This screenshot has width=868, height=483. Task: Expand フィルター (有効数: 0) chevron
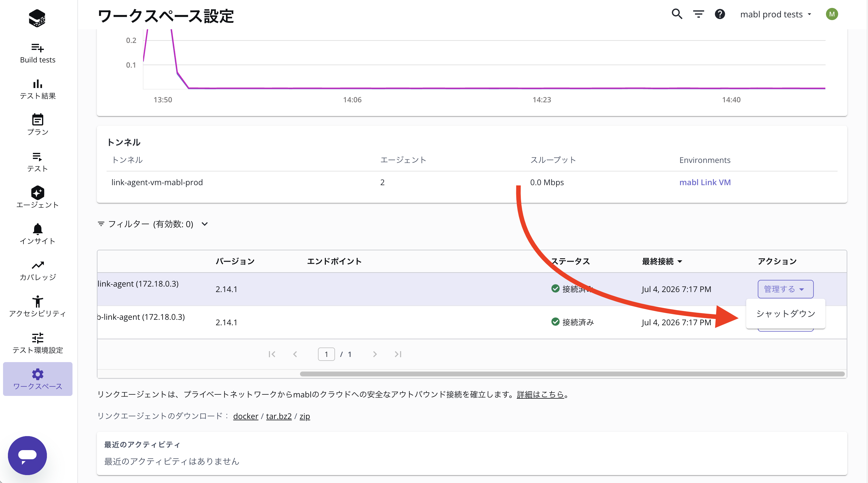[x=205, y=224]
